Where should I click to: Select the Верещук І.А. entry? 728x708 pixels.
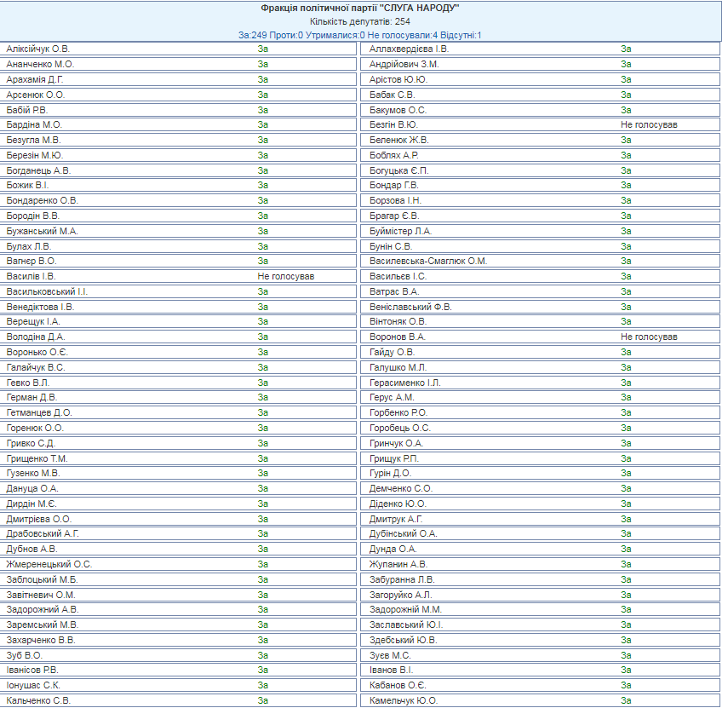point(33,322)
